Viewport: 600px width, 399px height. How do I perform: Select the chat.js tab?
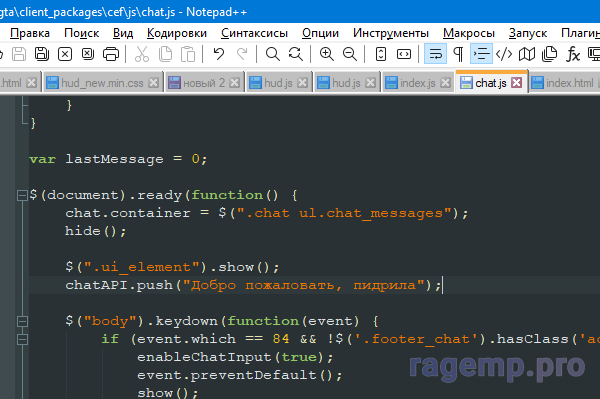point(491,83)
